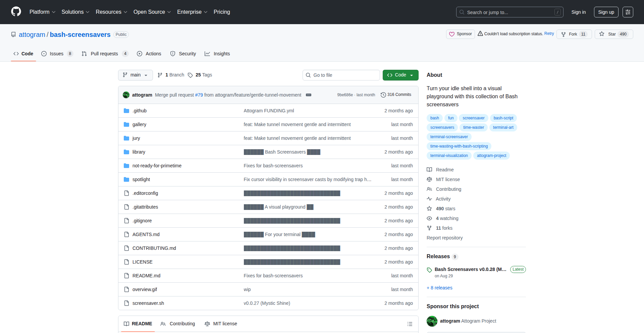
Task: Fork the repository using Fork button
Action: [x=574, y=34]
